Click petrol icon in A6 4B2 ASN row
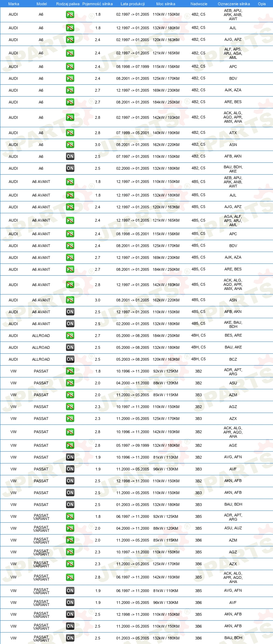The height and width of the screenshot is (644, 273). [70, 145]
